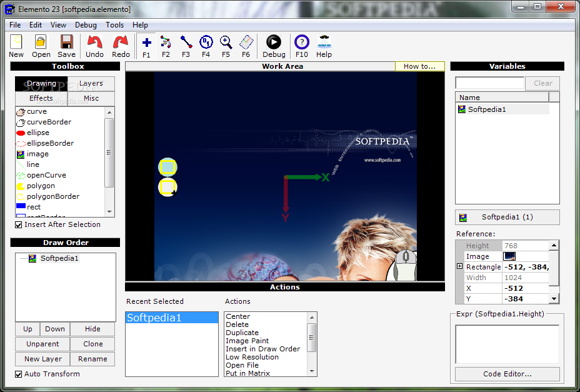Viewport: 580px width, 392px height.
Task: Hide the selected draw order item
Action: [x=92, y=329]
